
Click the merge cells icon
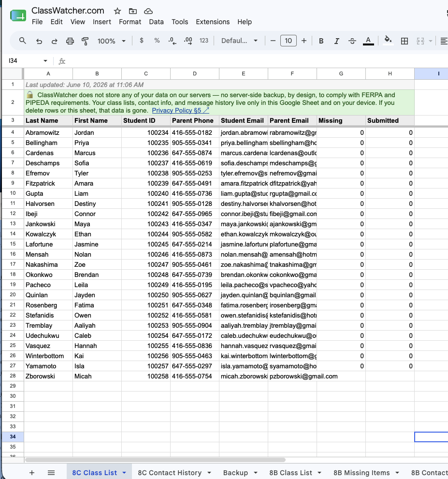[x=420, y=41]
